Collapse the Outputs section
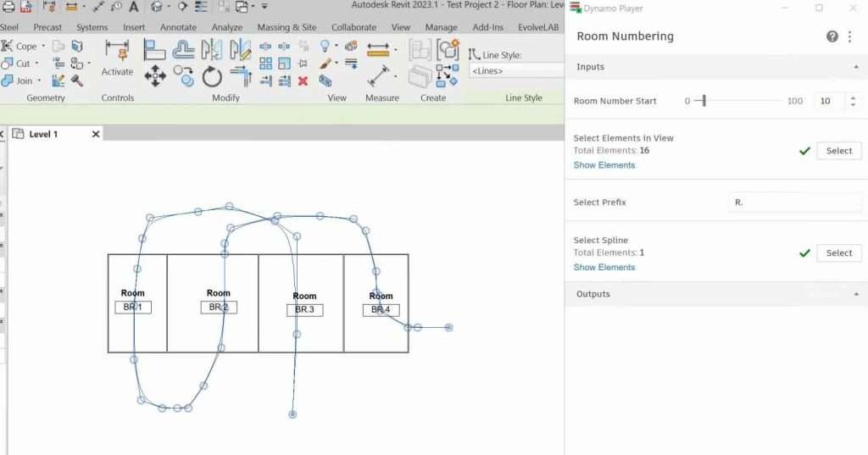This screenshot has height=455, width=868. click(856, 294)
